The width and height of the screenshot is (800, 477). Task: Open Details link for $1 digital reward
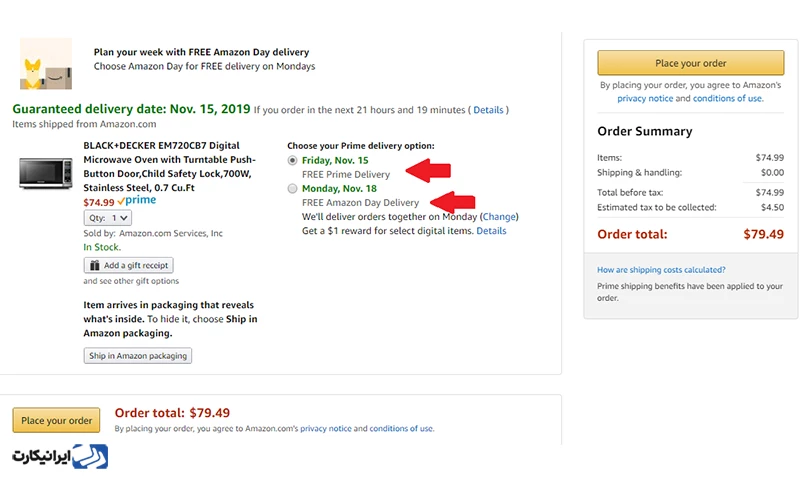(x=491, y=231)
